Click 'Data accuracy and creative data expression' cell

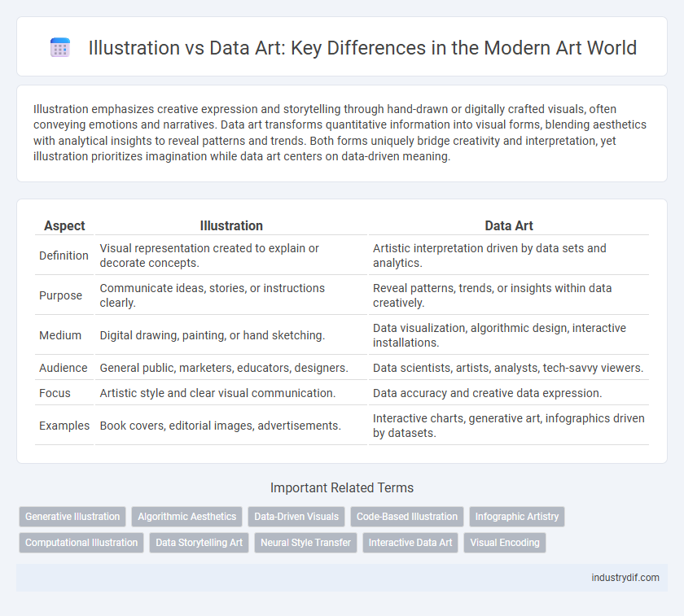(x=509, y=393)
